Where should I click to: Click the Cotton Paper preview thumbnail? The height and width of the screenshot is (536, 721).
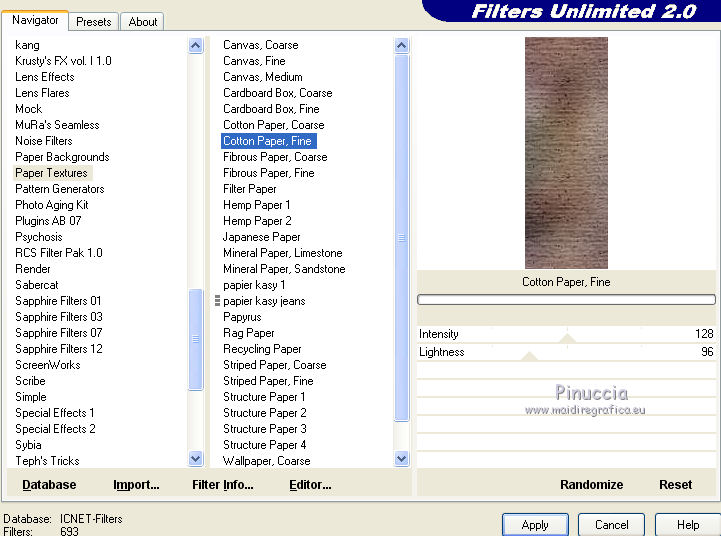(x=566, y=153)
